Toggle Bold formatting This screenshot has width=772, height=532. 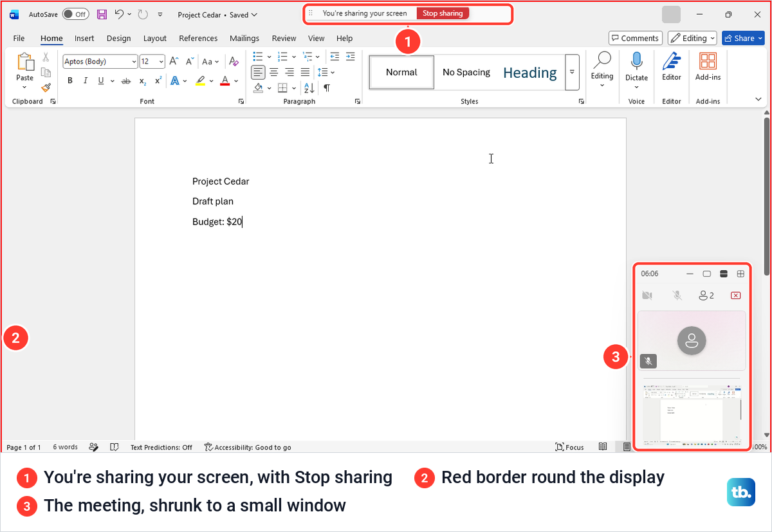69,81
